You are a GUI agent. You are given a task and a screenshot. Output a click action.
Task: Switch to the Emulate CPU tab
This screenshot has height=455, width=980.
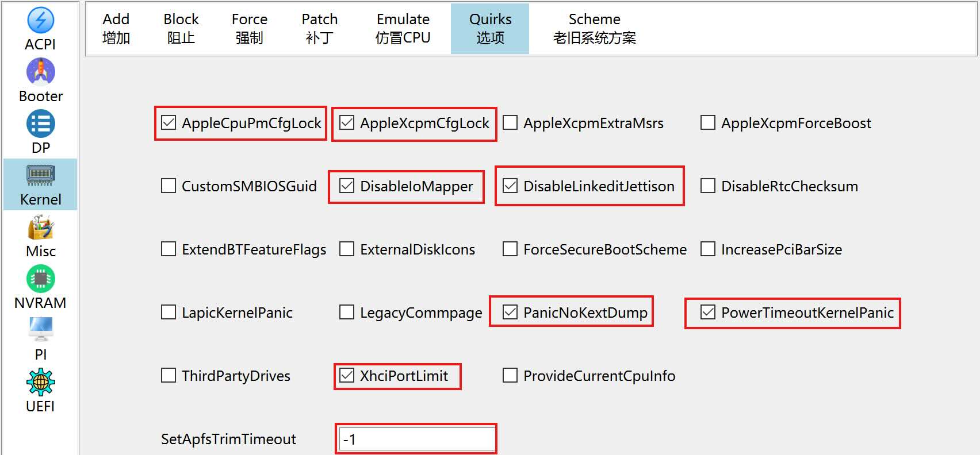point(403,28)
